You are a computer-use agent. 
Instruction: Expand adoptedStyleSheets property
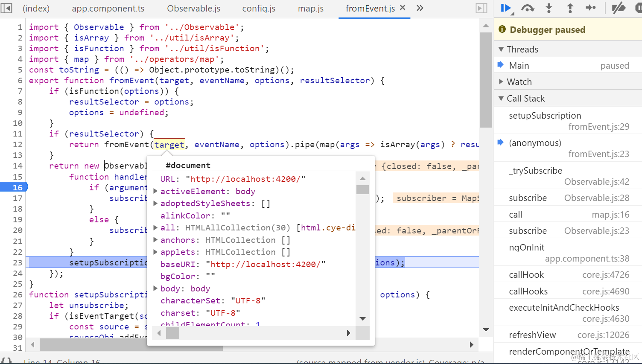(156, 204)
